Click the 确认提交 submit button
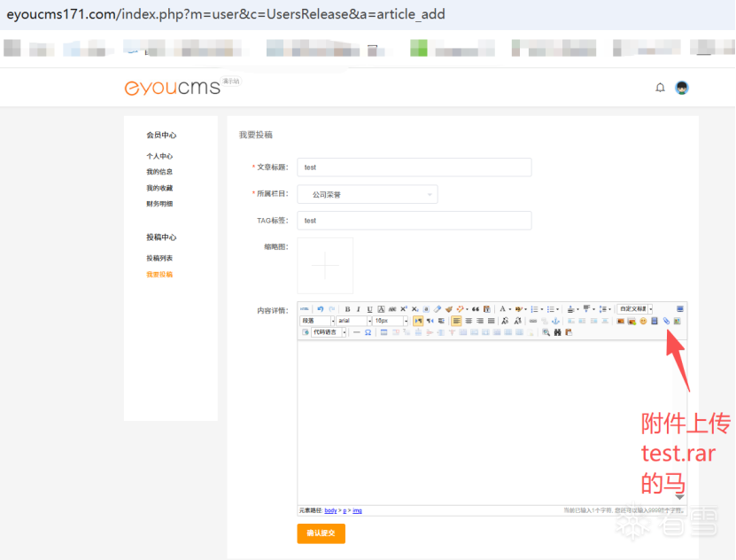Viewport: 736px width, 560px height. coord(322,533)
